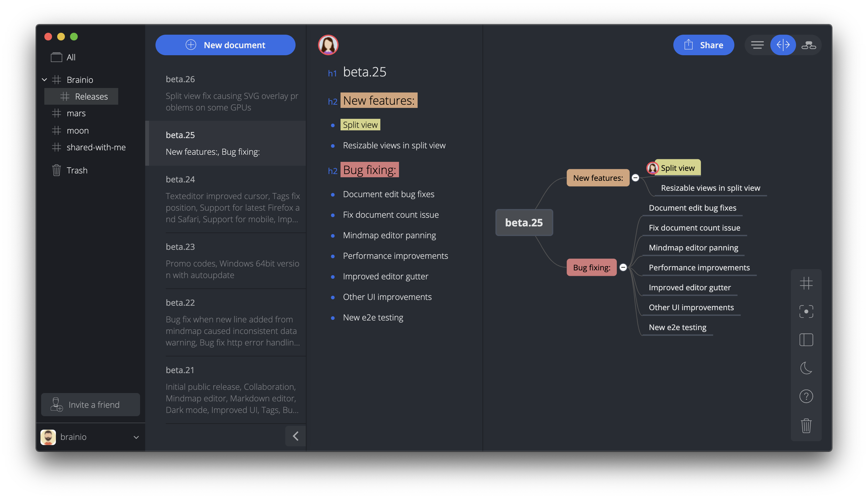Delete document with right toolbar trash icon
This screenshot has width=868, height=499.
coord(806,426)
